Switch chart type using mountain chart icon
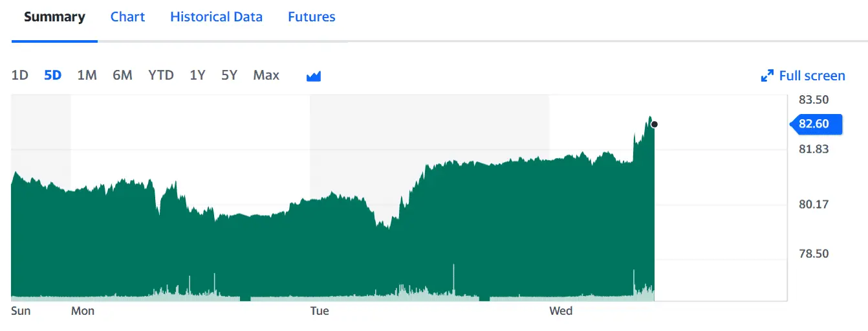Viewport: 868px width, 331px height. 314,76
